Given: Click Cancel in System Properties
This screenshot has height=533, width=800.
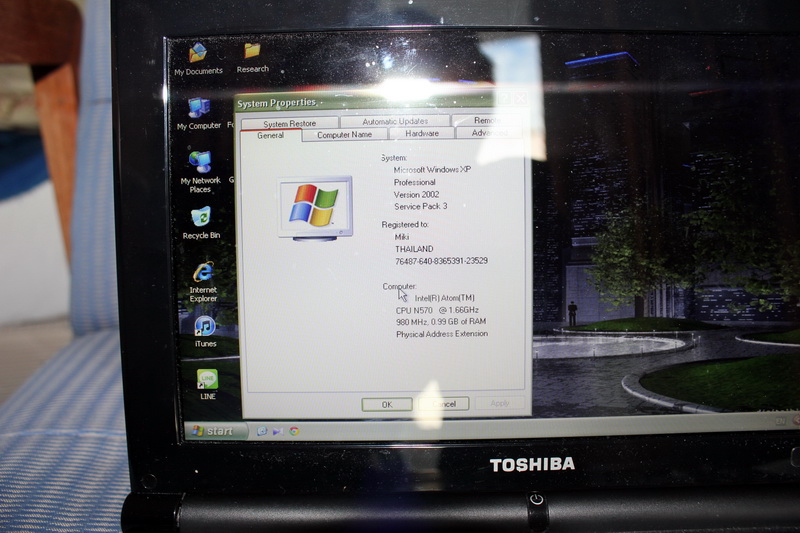Looking at the screenshot, I should [x=444, y=403].
